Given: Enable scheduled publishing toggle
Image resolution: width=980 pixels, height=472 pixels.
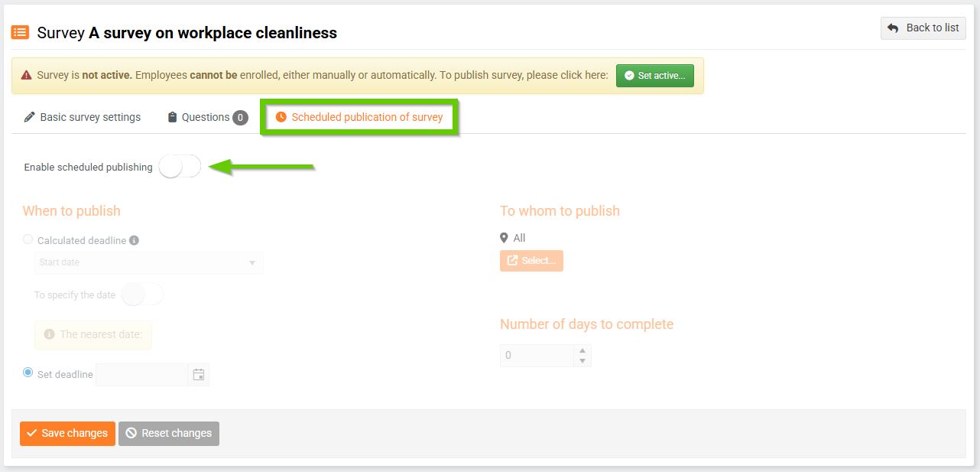Looking at the screenshot, I should (180, 167).
